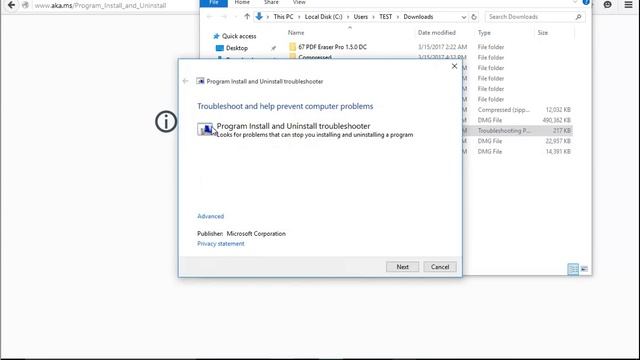Click File Explorer back navigation arrow
640x360 pixels.
click(x=209, y=17)
